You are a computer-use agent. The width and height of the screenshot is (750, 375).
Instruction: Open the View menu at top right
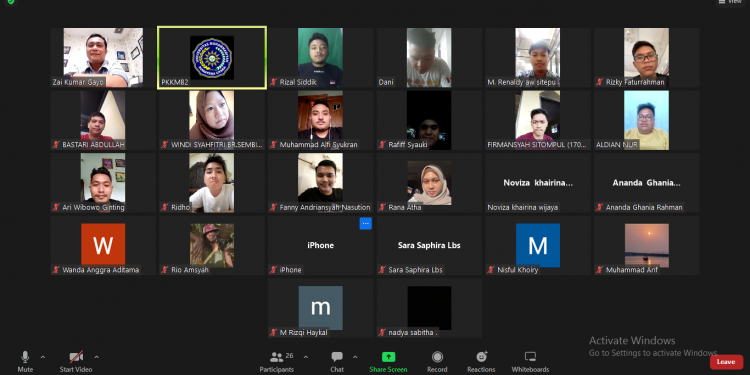point(730,2)
